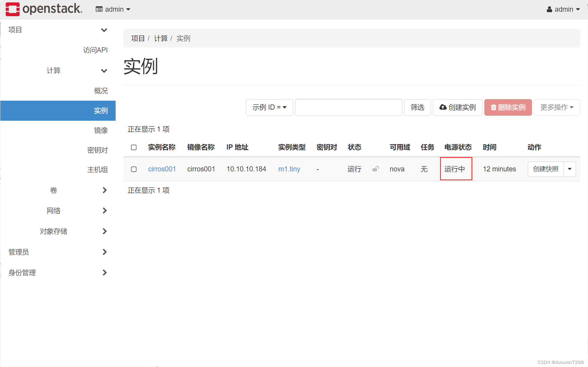Screen dimensions: 588x367
Task: Click the image name cirros001 cell
Action: click(201, 169)
